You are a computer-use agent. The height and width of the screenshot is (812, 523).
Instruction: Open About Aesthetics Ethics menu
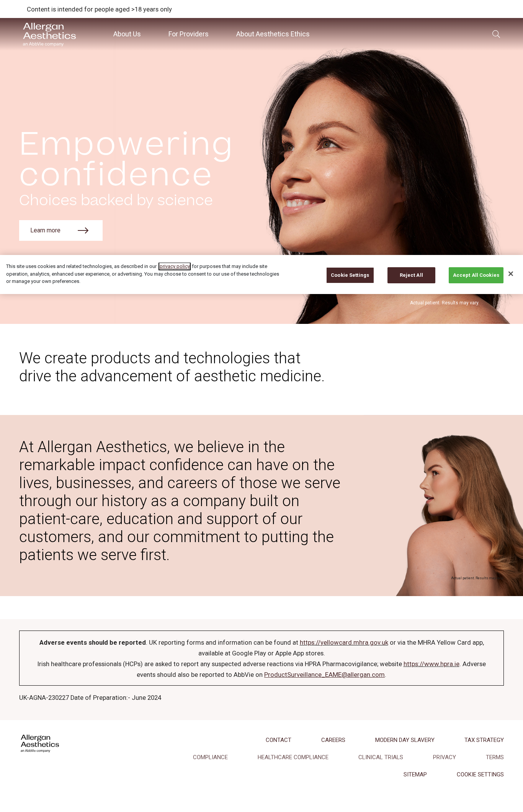tap(273, 34)
